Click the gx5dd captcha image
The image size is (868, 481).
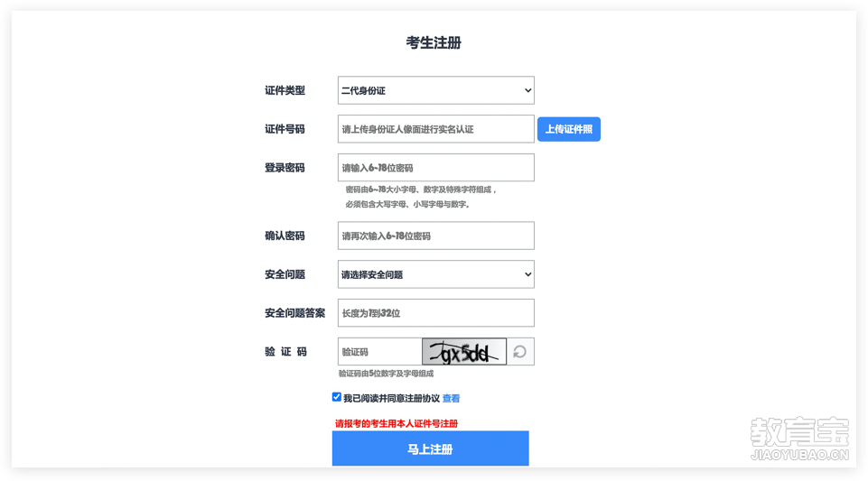point(464,352)
